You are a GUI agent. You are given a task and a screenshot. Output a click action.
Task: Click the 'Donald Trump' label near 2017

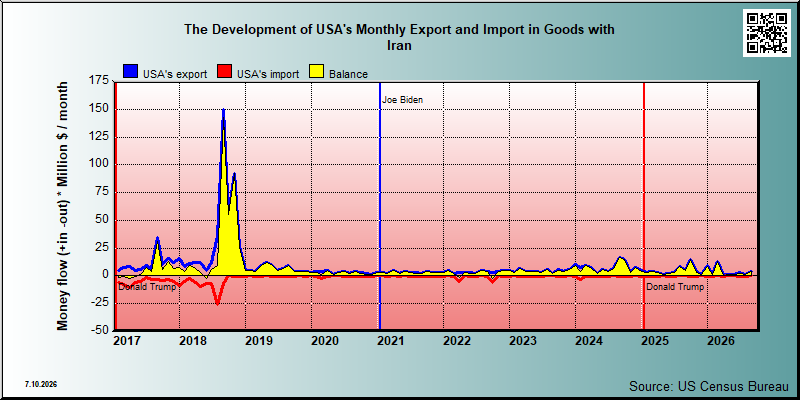click(147, 287)
